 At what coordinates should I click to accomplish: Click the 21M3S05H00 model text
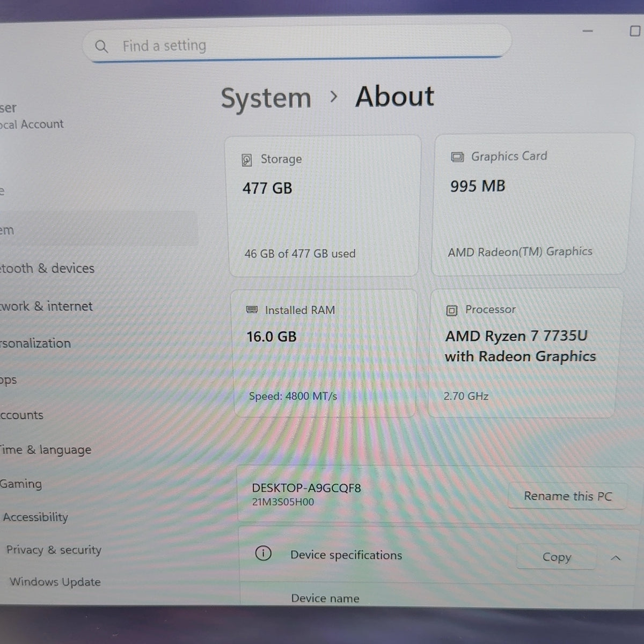(x=283, y=503)
